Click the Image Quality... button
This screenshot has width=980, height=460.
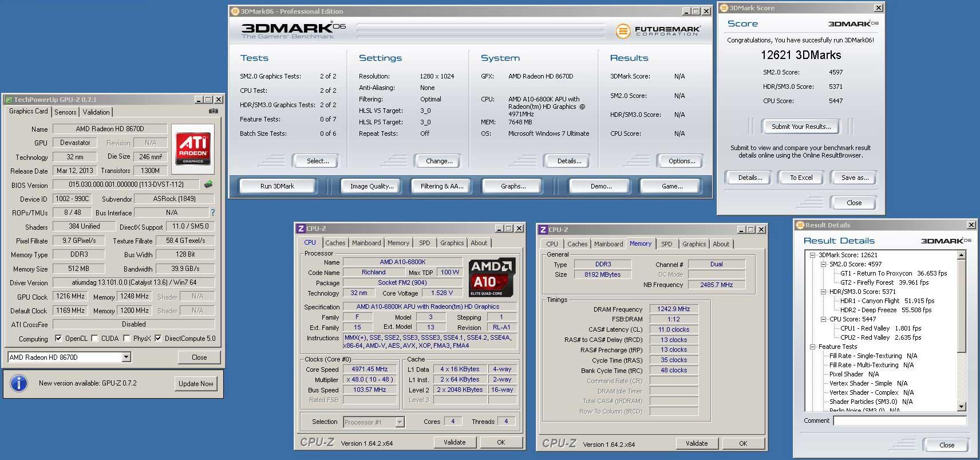click(372, 186)
